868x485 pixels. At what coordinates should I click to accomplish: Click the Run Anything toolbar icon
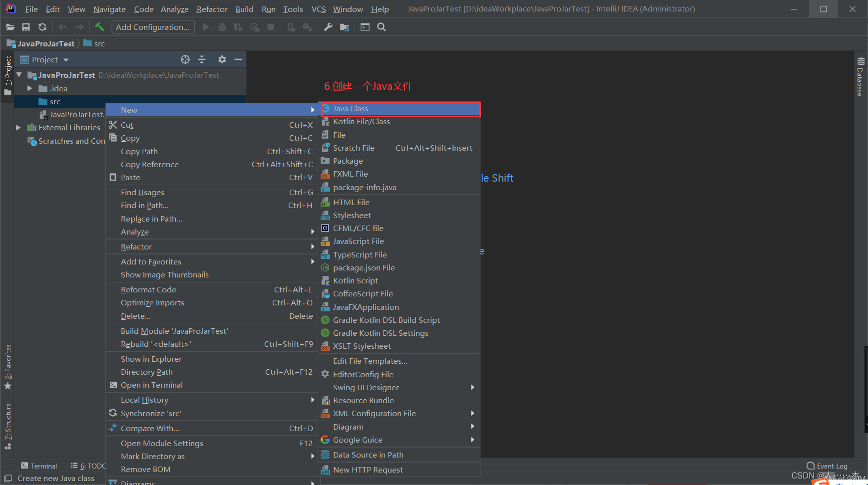(x=365, y=27)
